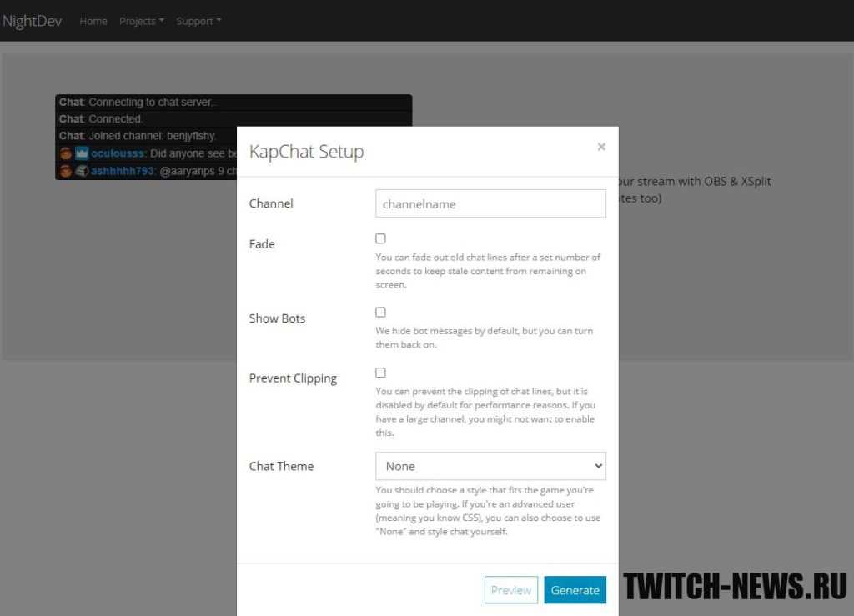The height and width of the screenshot is (616, 854).
Task: Click the Prevent Clipping help description
Action: [485, 412]
